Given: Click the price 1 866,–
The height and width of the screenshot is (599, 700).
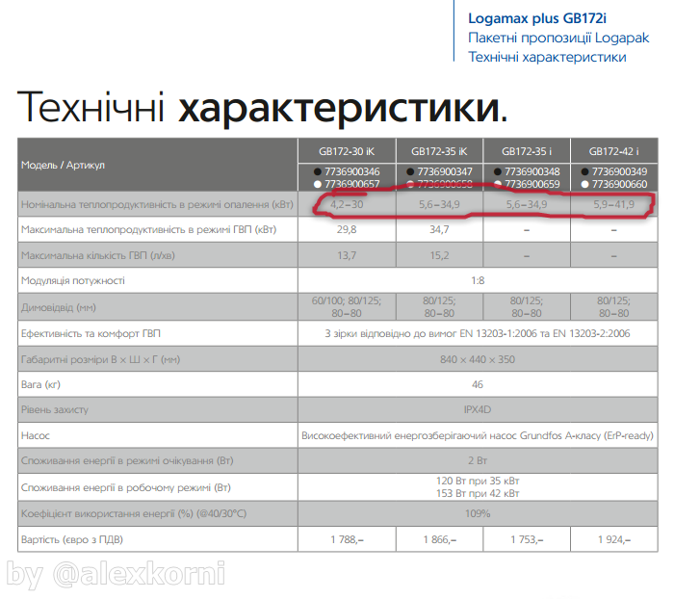Looking at the screenshot, I should (x=439, y=540).
